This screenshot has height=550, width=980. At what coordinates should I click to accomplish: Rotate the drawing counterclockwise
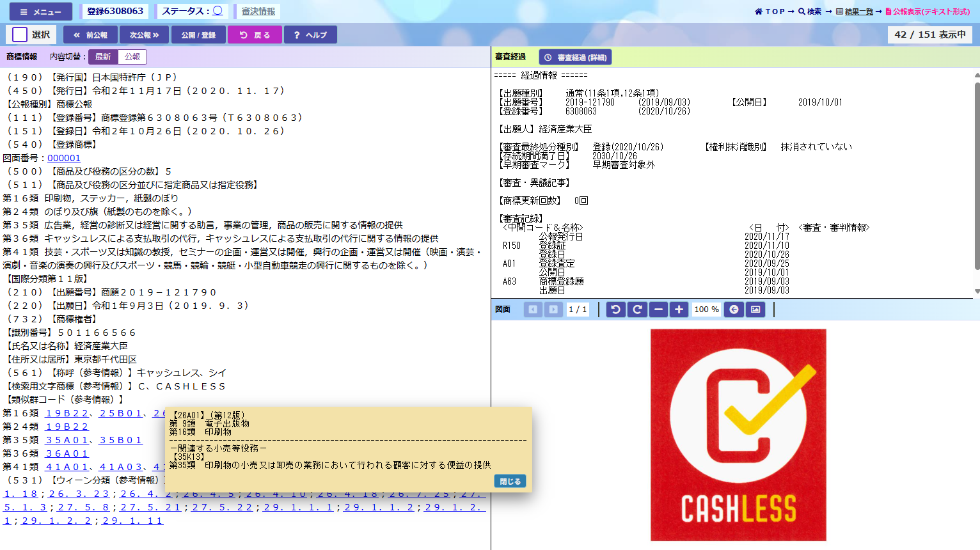pos(615,310)
